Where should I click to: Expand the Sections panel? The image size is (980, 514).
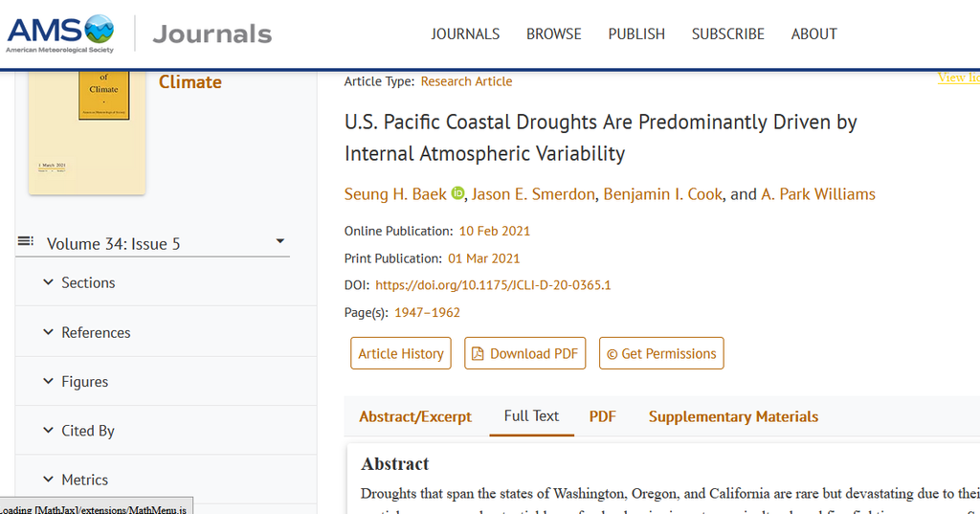pyautogui.click(x=87, y=282)
